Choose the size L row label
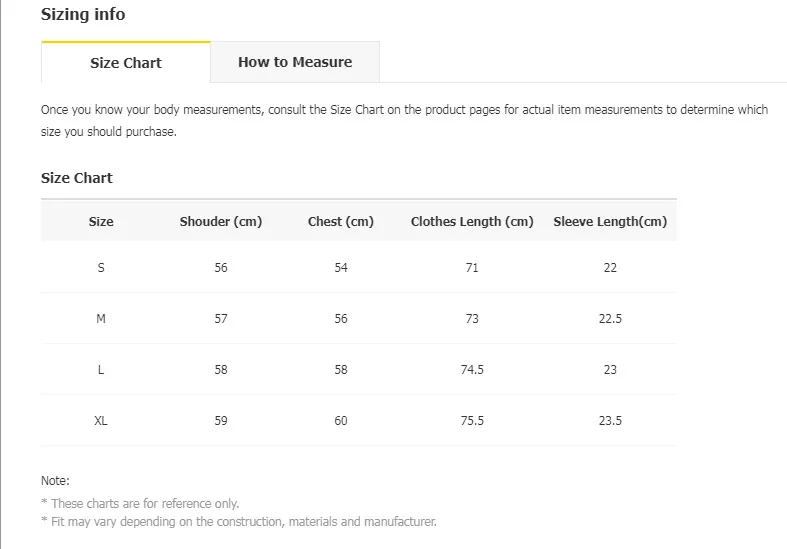 [101, 370]
